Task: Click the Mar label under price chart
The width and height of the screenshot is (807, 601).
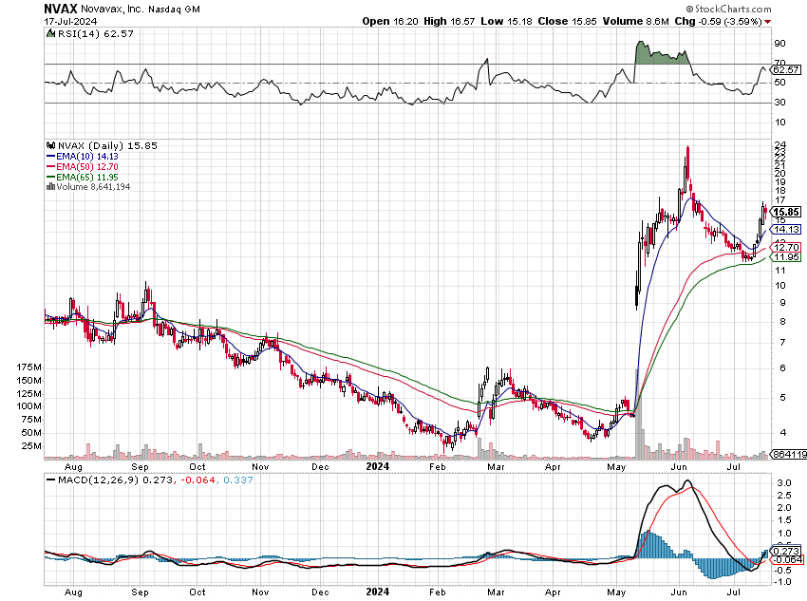Action: 495,467
